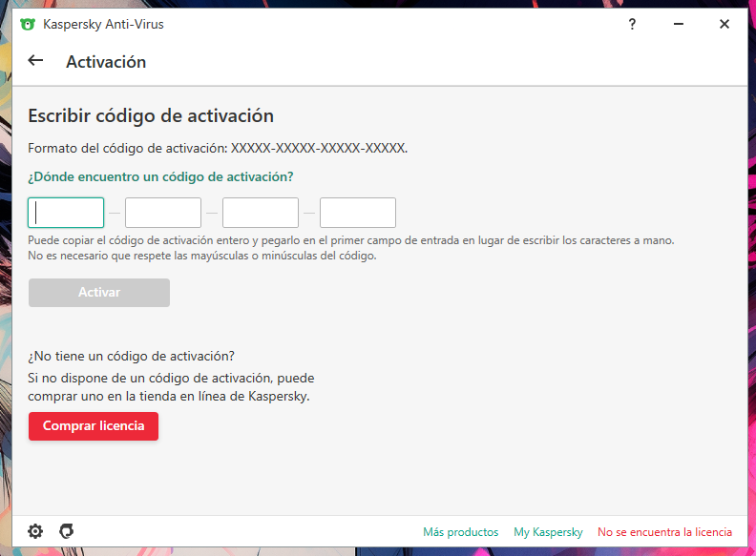
Task: Click the '¿No tiene un código de activación?' text
Action: 131,356
